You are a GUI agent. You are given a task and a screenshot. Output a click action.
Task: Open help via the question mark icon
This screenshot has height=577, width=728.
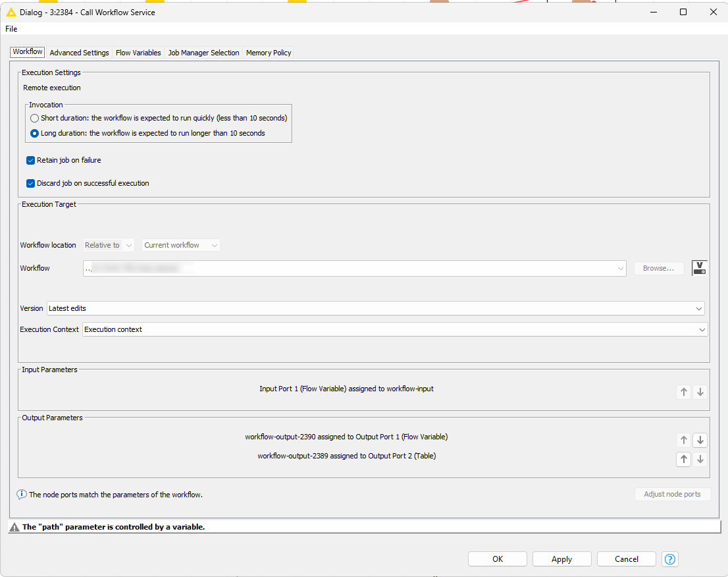670,559
